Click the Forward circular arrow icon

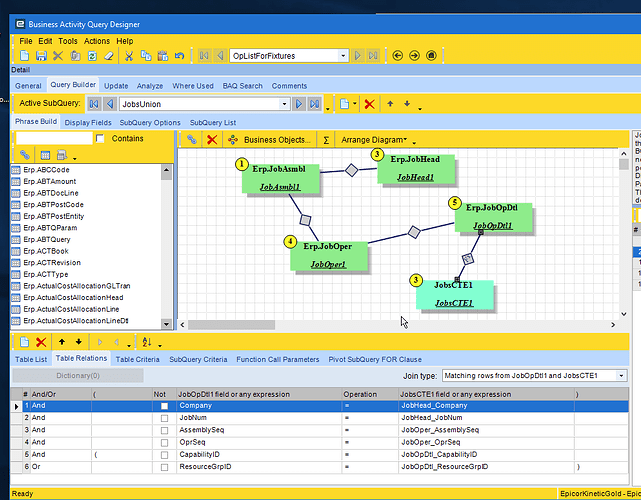click(414, 56)
